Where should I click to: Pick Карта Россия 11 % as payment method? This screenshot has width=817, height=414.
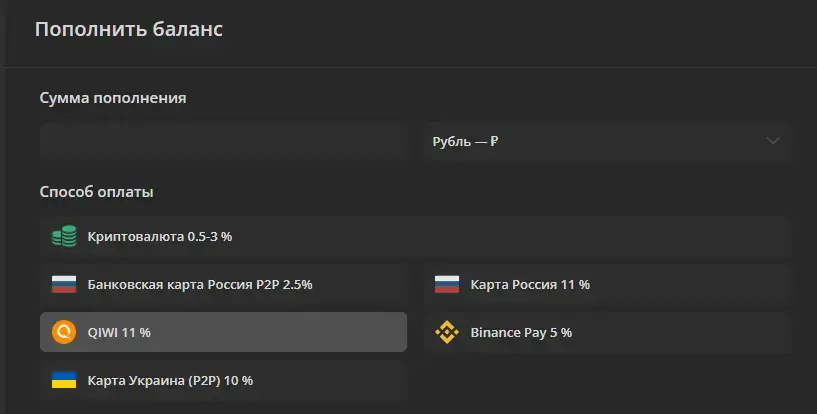tap(608, 284)
